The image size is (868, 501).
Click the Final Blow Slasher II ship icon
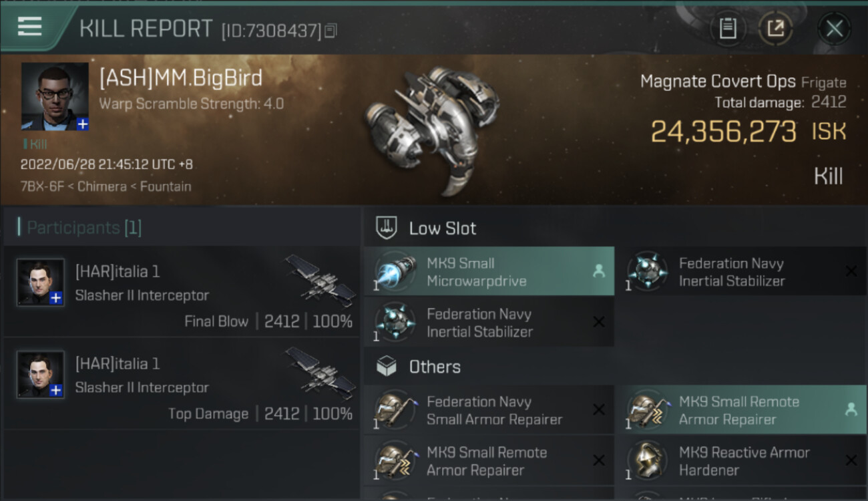(x=320, y=279)
